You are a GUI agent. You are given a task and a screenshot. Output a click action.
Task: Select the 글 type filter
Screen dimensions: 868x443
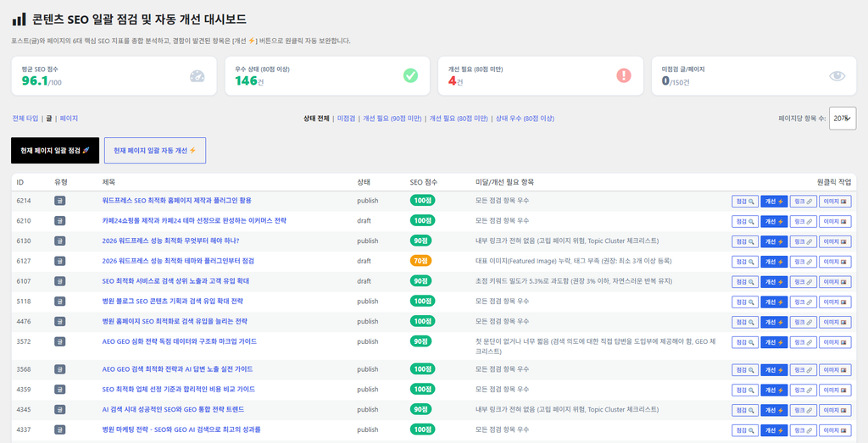click(49, 119)
